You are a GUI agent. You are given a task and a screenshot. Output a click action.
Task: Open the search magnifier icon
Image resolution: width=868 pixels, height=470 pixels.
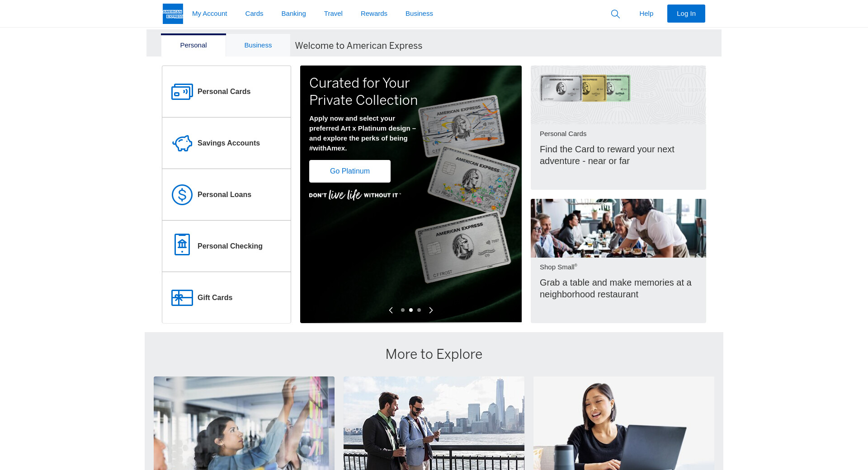(x=615, y=14)
